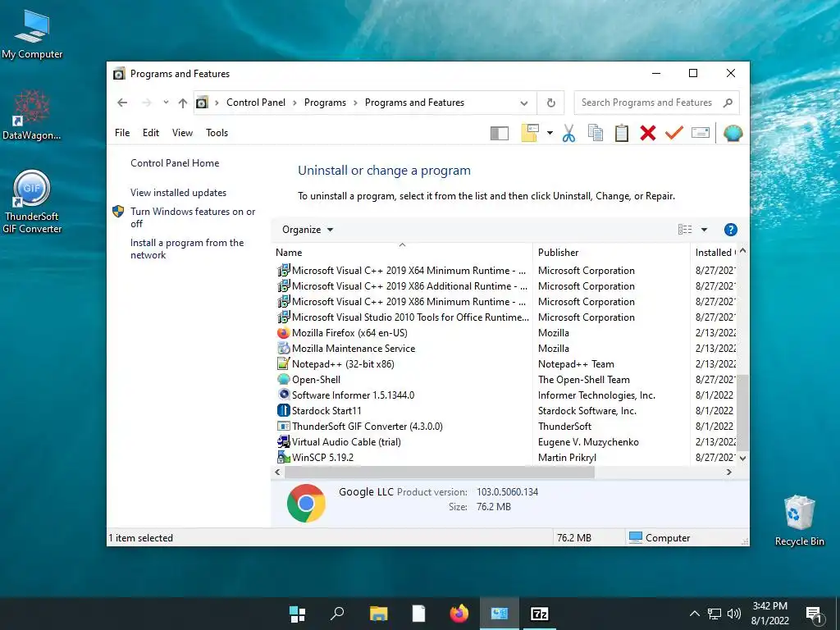
Task: Open the Tools menu
Action: [217, 133]
